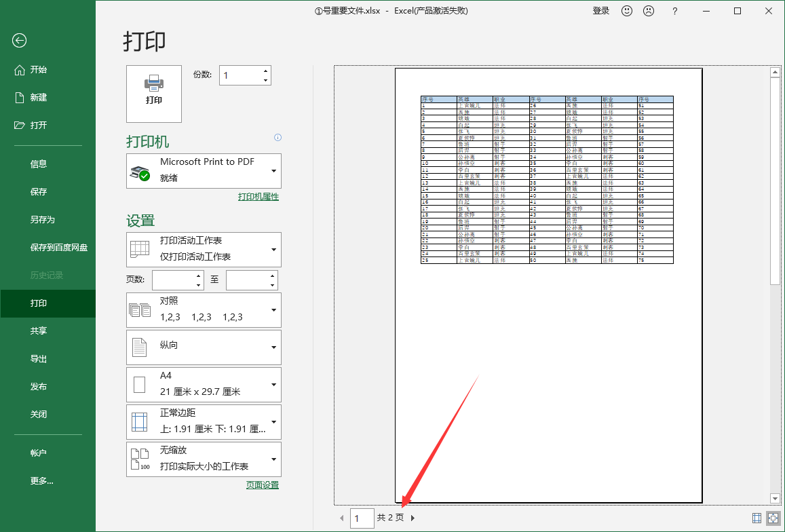Image resolution: width=785 pixels, height=532 pixels.
Task: Click the printer icon Print button
Action: (154, 94)
